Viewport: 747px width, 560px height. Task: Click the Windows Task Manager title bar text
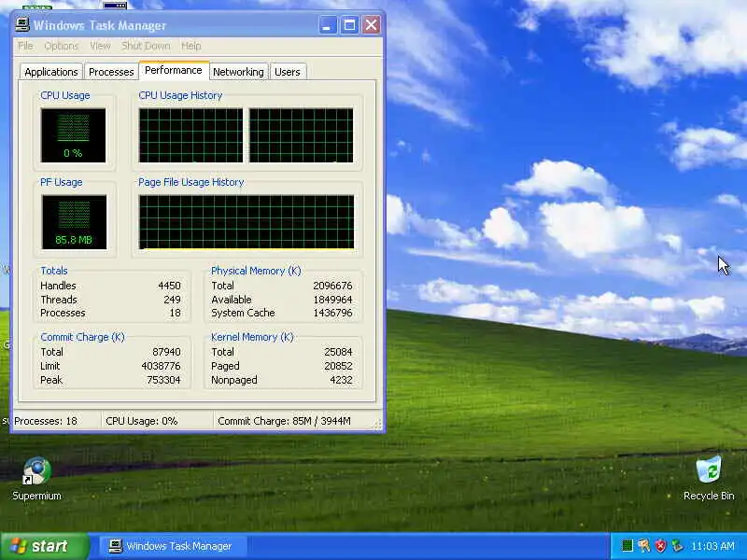pos(100,25)
